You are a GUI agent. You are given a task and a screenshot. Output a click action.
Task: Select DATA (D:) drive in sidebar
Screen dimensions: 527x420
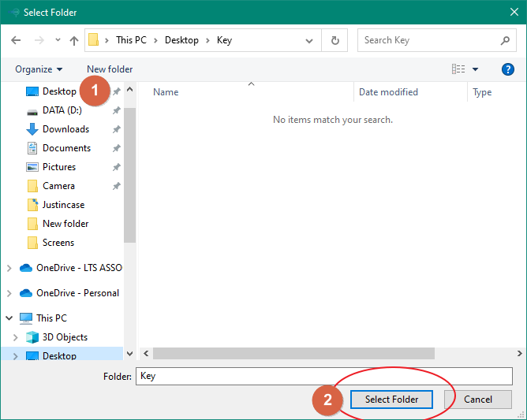pyautogui.click(x=62, y=110)
